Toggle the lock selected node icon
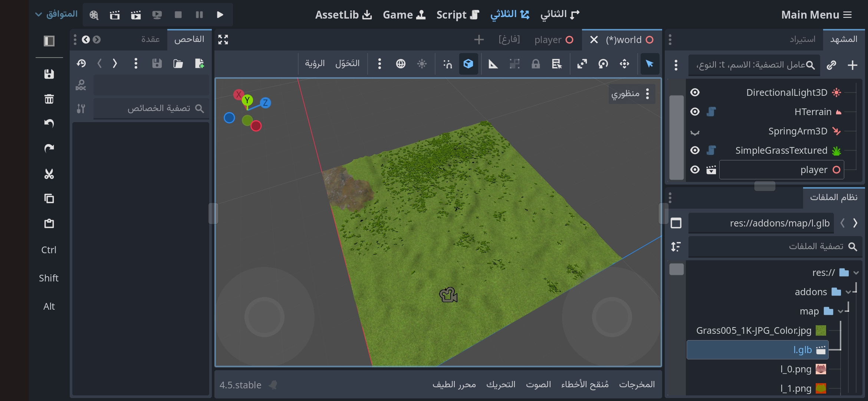868x401 pixels. click(x=535, y=64)
